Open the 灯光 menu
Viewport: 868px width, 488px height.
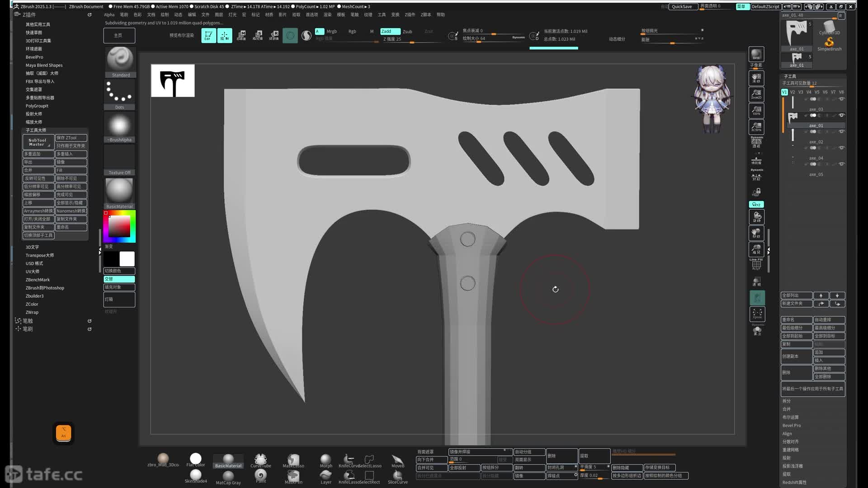click(x=232, y=14)
